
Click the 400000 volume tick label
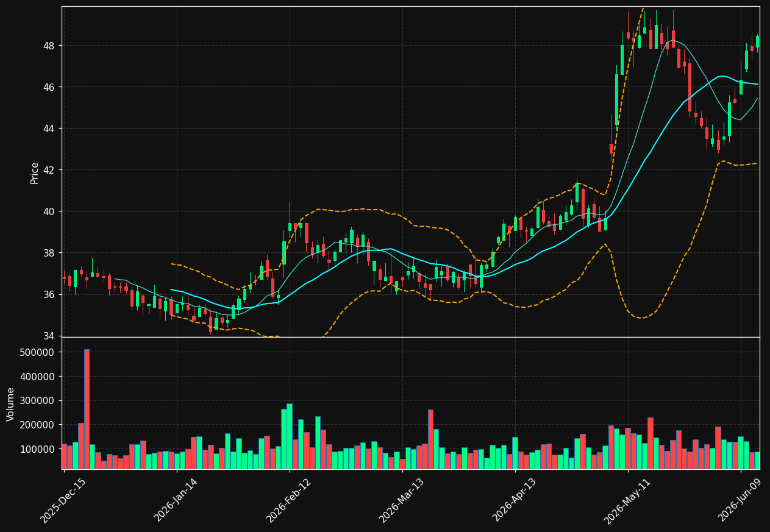pyautogui.click(x=38, y=377)
